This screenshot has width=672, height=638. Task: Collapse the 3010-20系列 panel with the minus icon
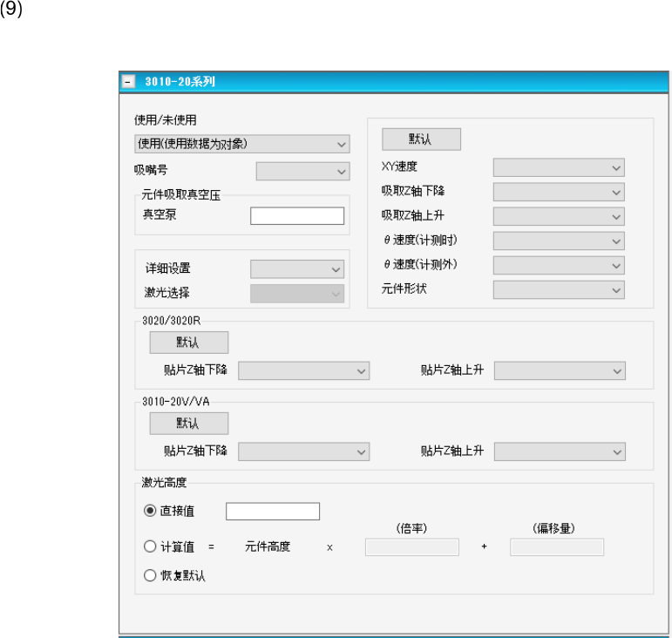point(128,81)
